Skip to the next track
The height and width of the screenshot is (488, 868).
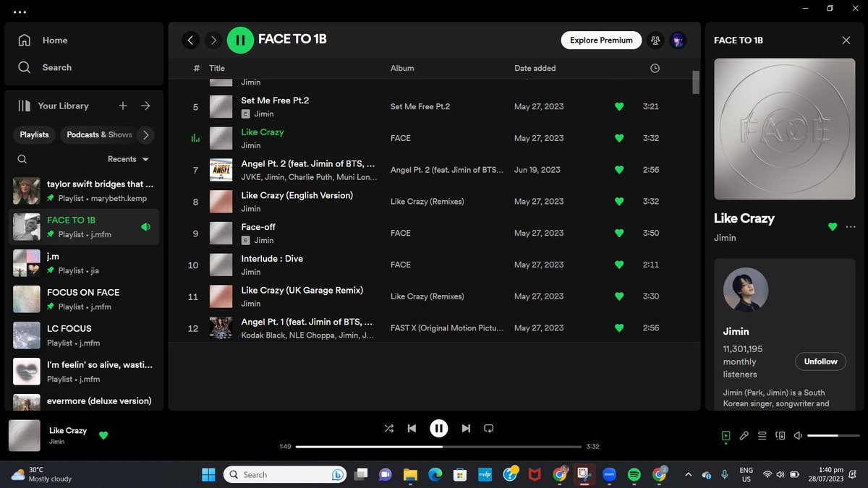click(466, 428)
